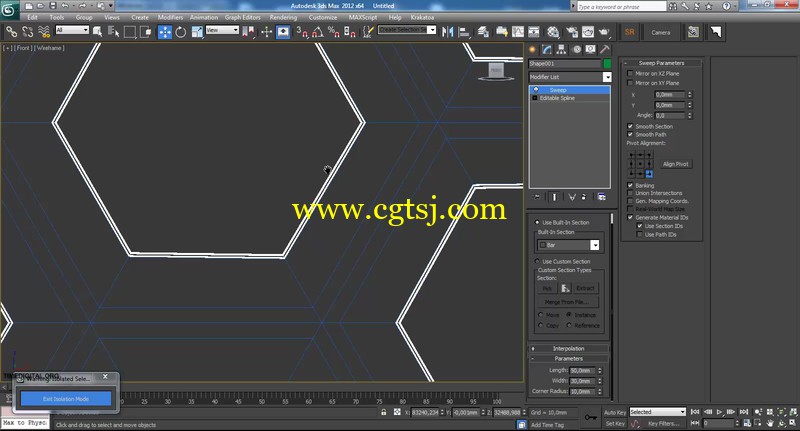Click the Select and Link tool

coord(11,32)
